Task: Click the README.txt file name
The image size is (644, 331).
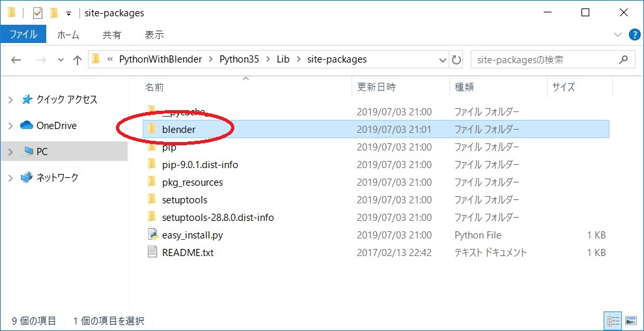Action: click(188, 252)
